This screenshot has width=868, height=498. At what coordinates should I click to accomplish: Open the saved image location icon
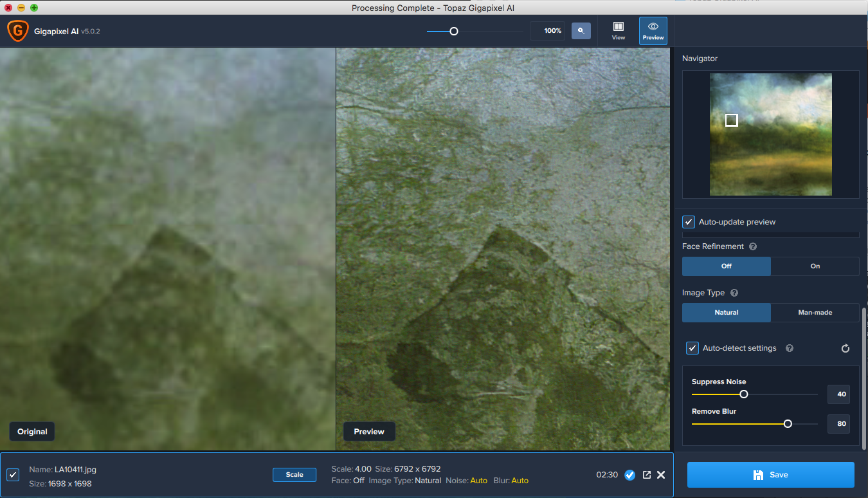pos(647,475)
